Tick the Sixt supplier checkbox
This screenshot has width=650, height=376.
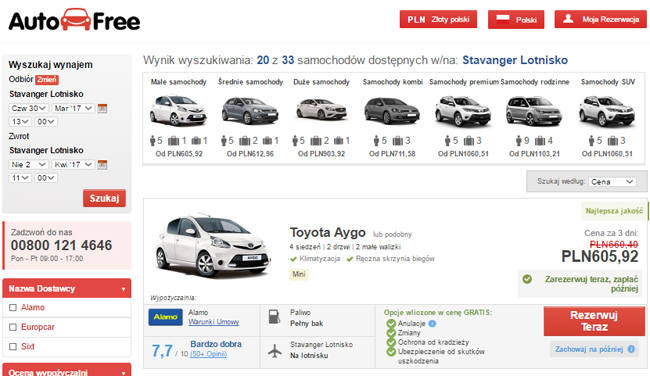13,347
